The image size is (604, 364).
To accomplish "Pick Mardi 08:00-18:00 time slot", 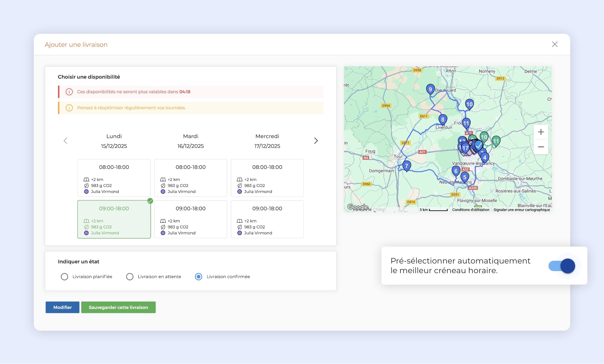I will tap(191, 178).
